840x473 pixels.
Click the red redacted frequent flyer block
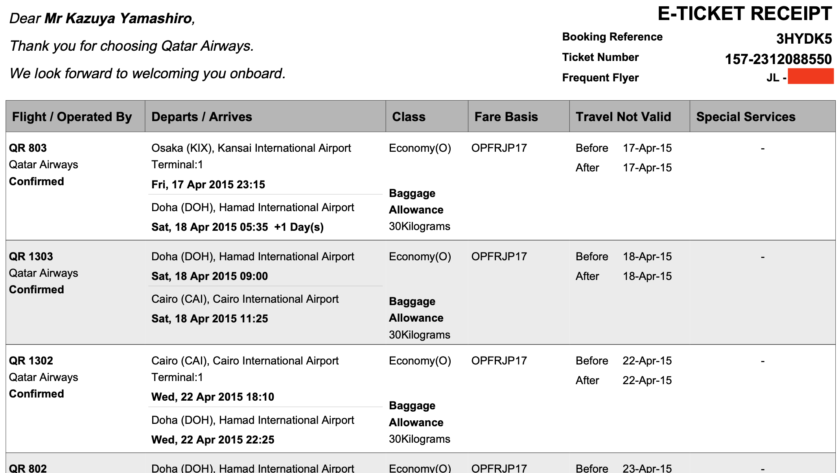pyautogui.click(x=810, y=77)
